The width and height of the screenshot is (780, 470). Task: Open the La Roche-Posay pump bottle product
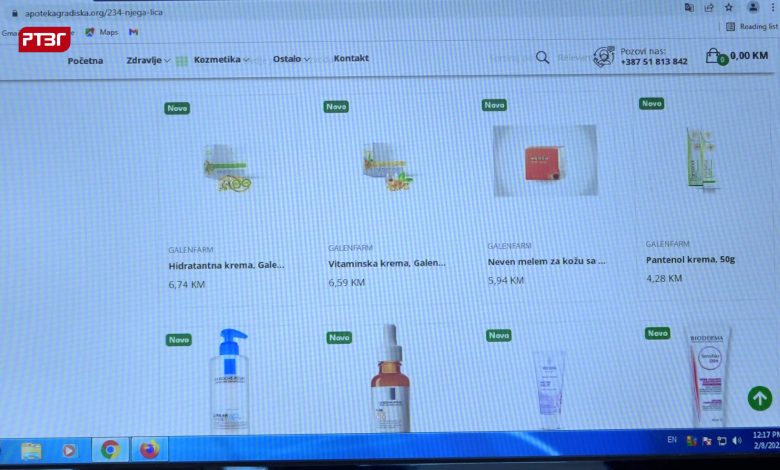click(x=230, y=379)
